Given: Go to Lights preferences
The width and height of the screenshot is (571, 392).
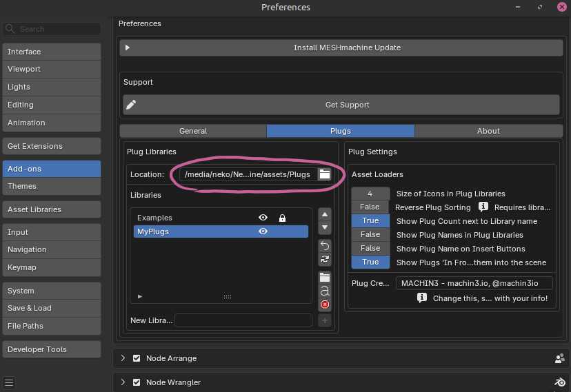Looking at the screenshot, I should tap(52, 87).
